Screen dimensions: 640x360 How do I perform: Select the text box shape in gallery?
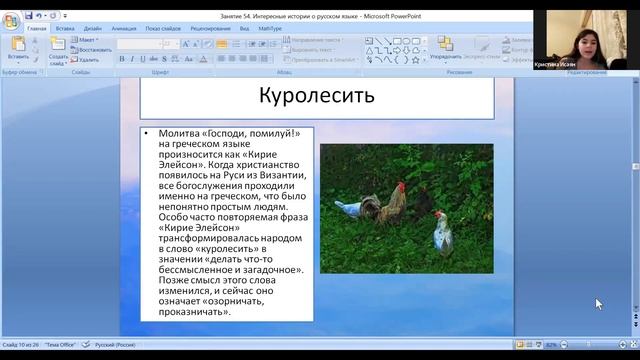click(x=369, y=41)
